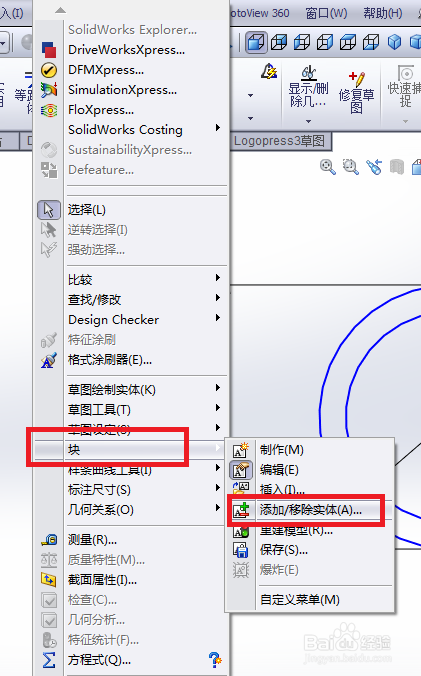This screenshot has width=421, height=676.
Task: Expand SolidWorks Costing submenu arrow
Action: [218, 128]
